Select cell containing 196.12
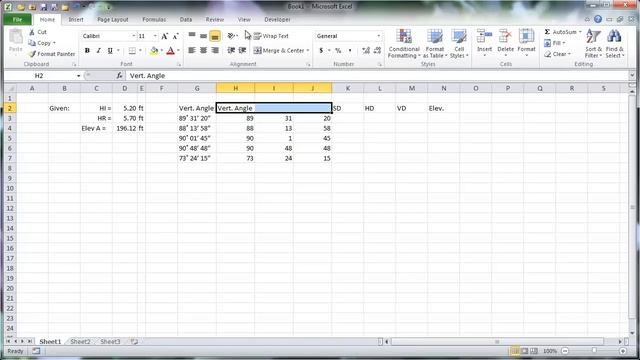This screenshot has width=640, height=360. click(x=125, y=128)
